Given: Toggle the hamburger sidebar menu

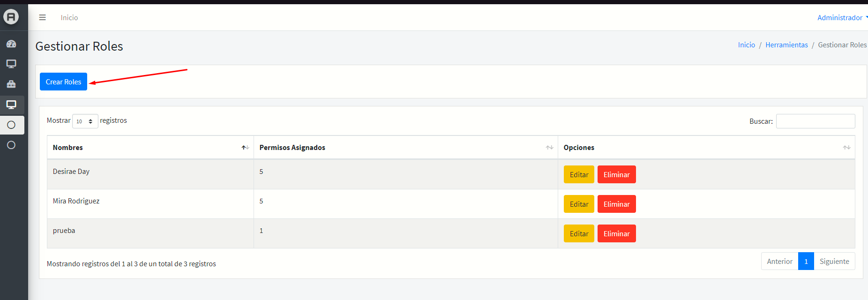Looking at the screenshot, I should (42, 17).
